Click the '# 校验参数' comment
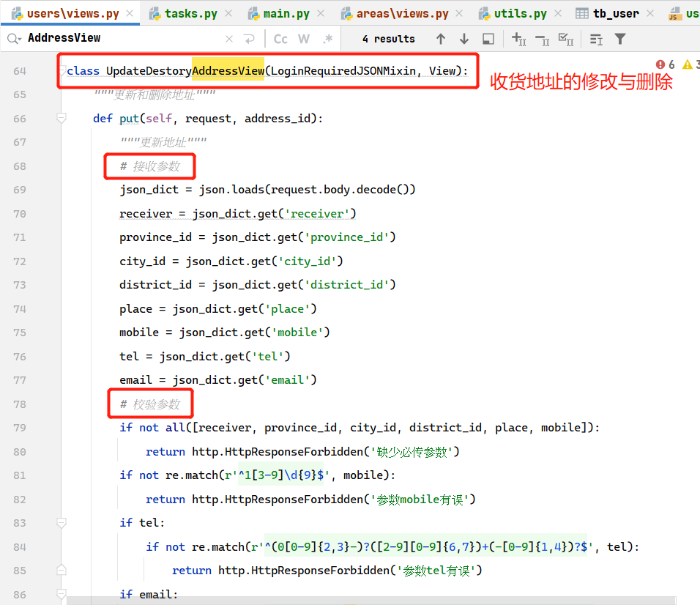700x605 pixels. pos(149,404)
